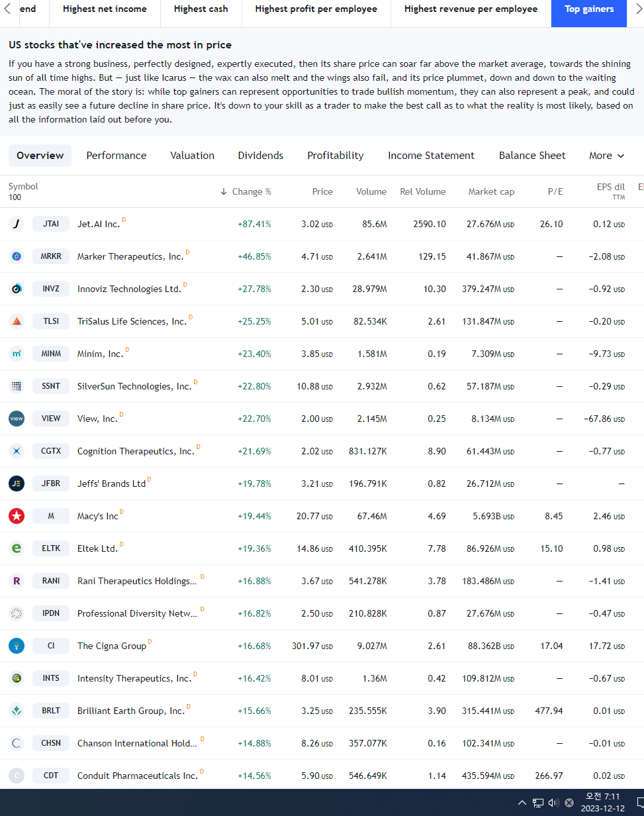Show hidden system tray icons

click(522, 803)
